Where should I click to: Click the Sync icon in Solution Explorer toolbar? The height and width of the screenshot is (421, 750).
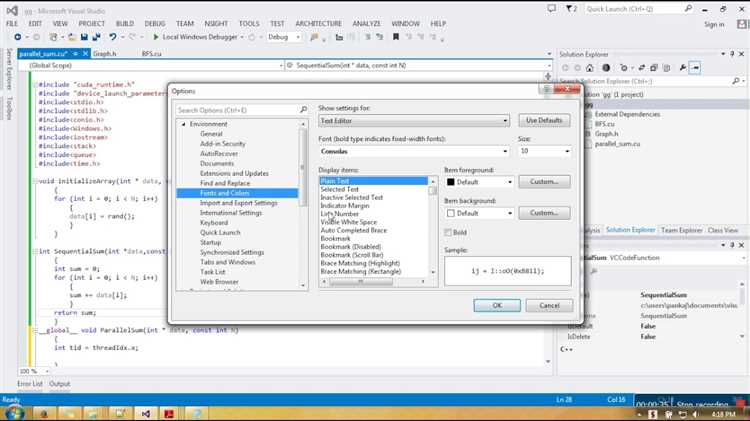pos(641,68)
